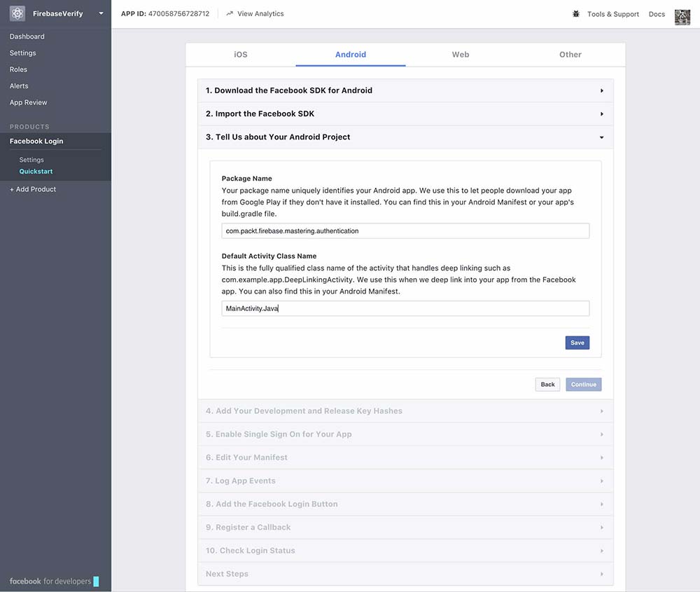Viewport: 700px width, 592px height.
Task: Open the app Settings in sidebar
Action: click(23, 53)
